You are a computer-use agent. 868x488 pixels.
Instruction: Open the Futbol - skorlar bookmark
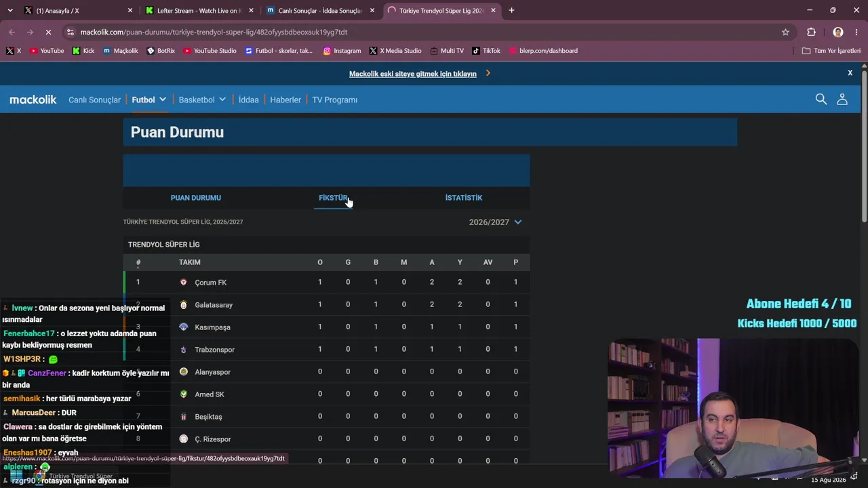(279, 51)
